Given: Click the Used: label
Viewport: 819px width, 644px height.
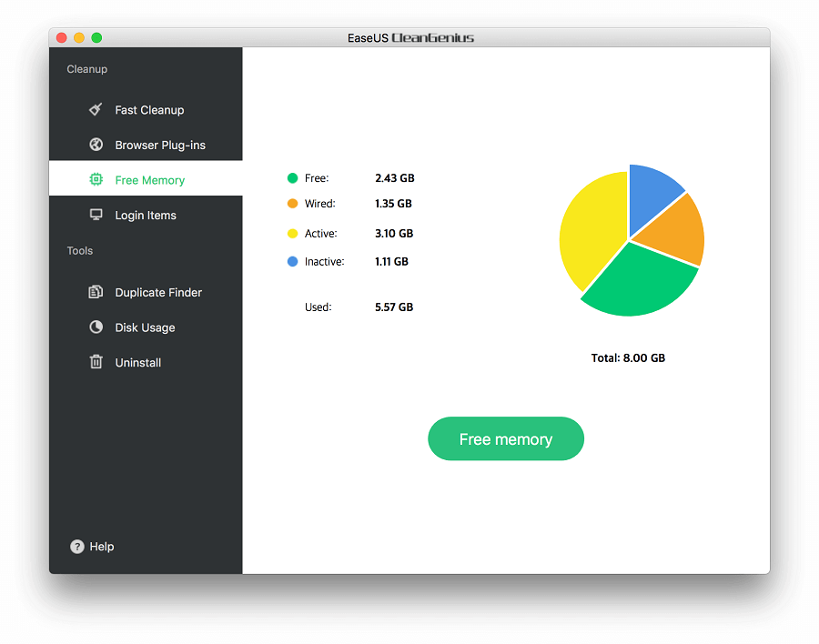Looking at the screenshot, I should pyautogui.click(x=318, y=307).
